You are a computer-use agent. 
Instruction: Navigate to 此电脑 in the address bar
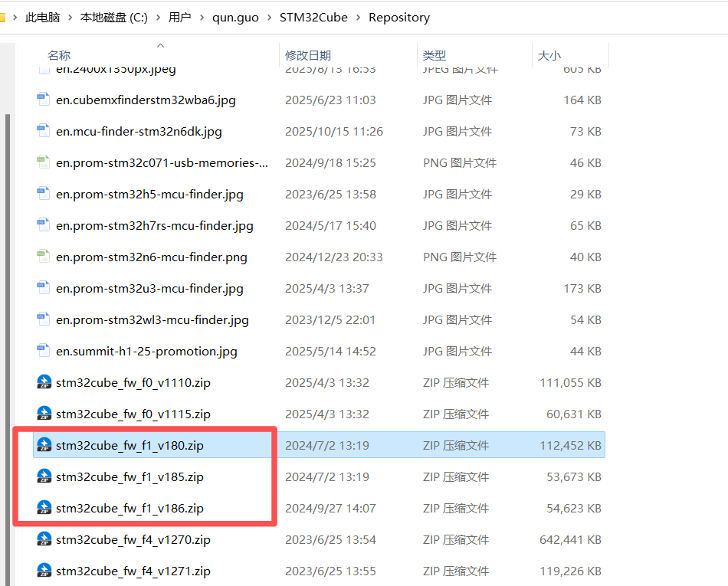click(x=43, y=18)
